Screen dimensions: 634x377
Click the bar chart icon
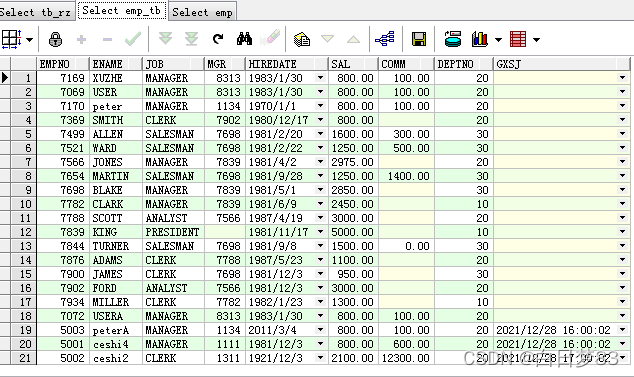click(x=480, y=39)
